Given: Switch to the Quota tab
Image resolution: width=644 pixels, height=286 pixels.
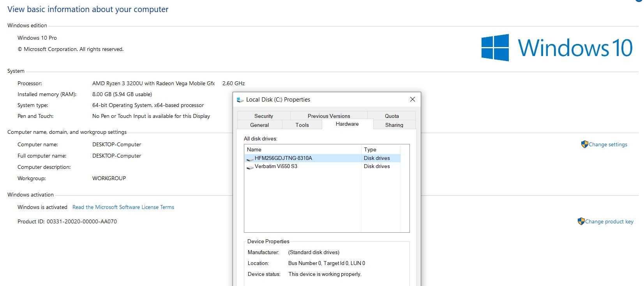Looking at the screenshot, I should 392,116.
